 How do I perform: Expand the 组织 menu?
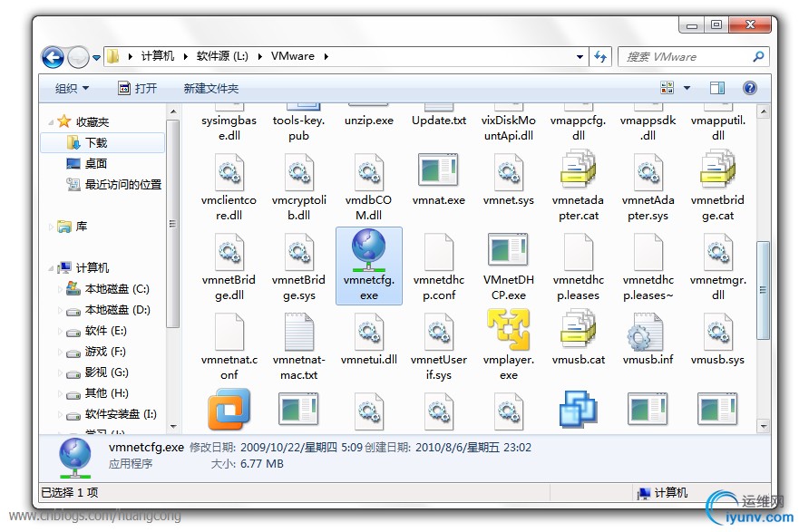(72, 89)
